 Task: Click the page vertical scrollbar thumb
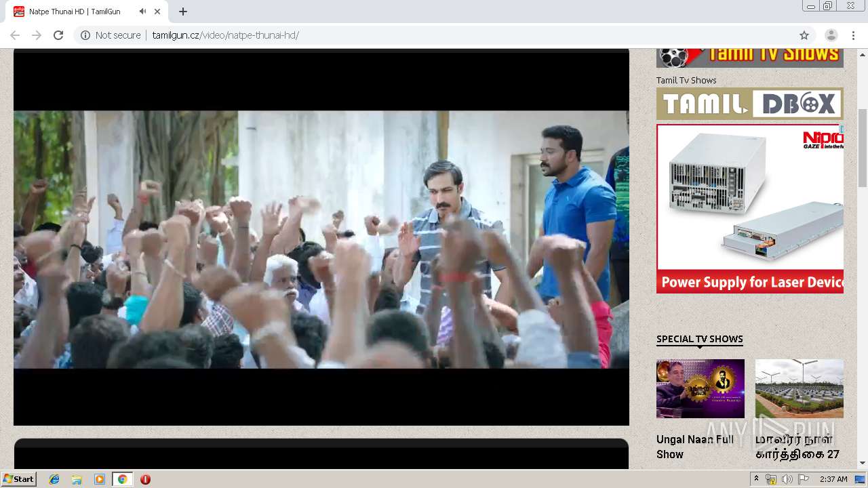863,147
